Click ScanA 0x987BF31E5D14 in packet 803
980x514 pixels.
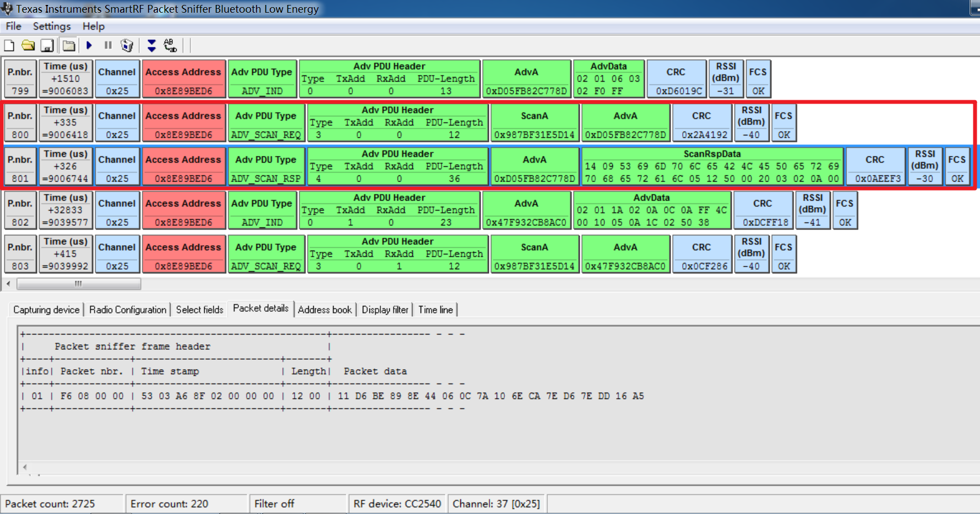[x=535, y=266]
